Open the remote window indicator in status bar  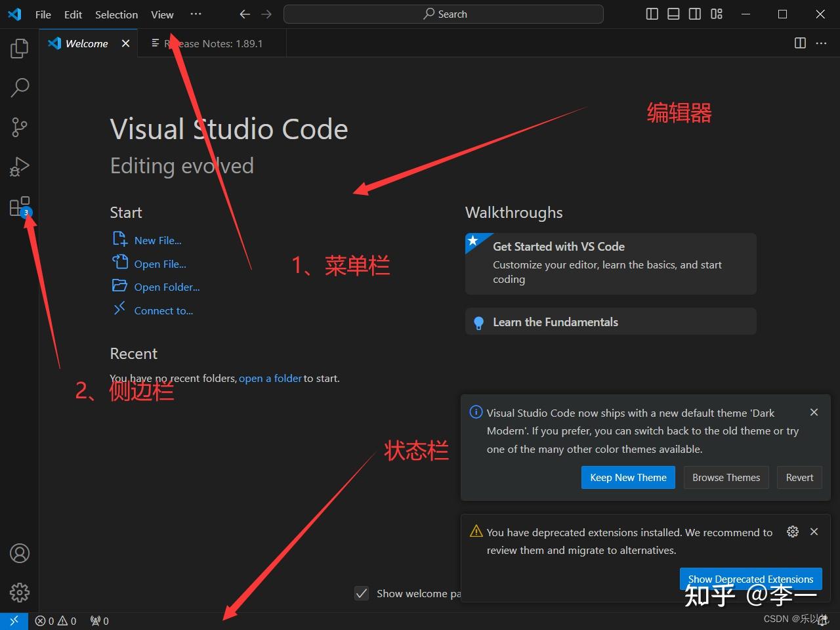13,620
